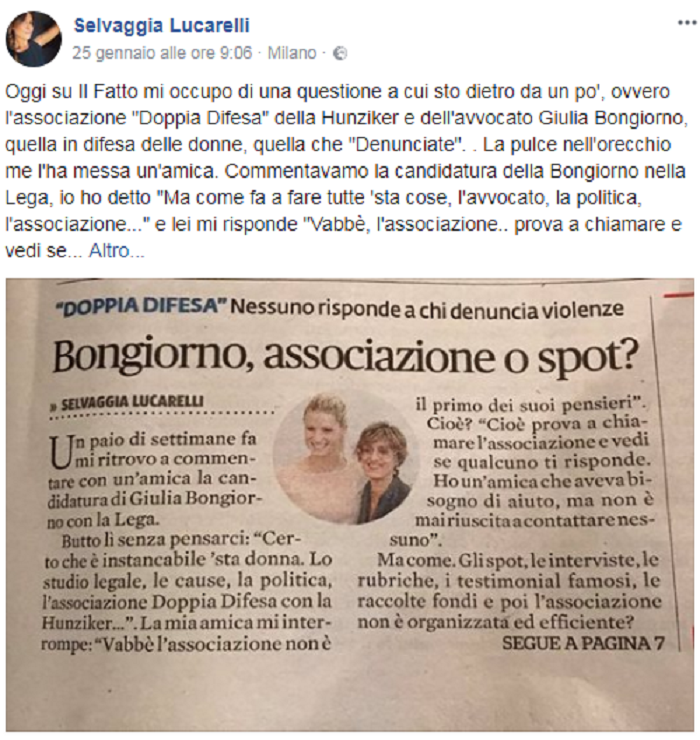Open the post options three-dot menu

[687, 23]
